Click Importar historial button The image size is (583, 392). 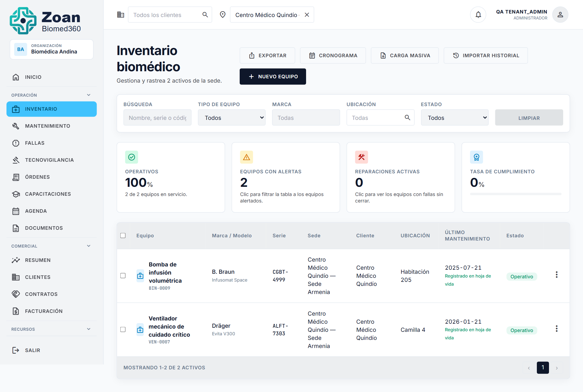[x=486, y=56]
